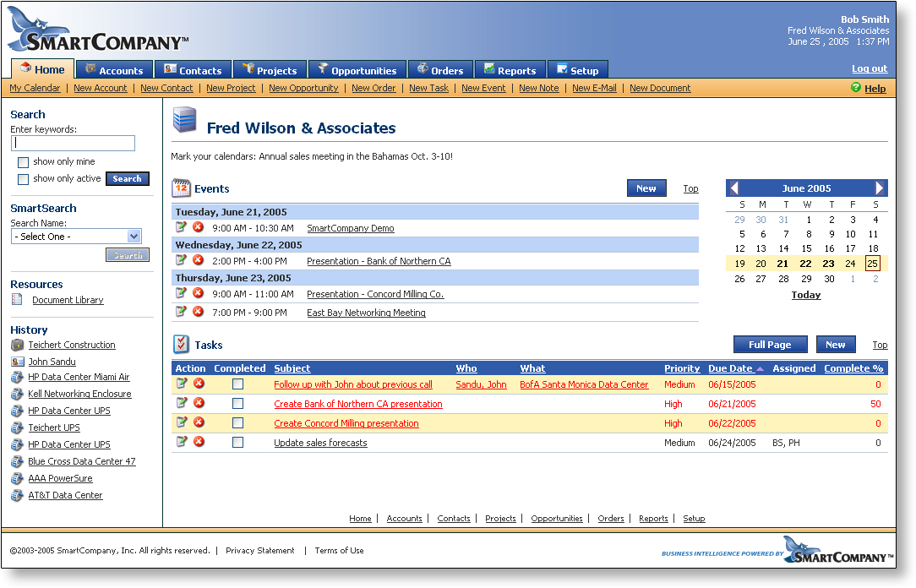Edit the 'Follow up with John' task
Image resolution: width=916 pixels, height=588 pixels.
[x=182, y=383]
